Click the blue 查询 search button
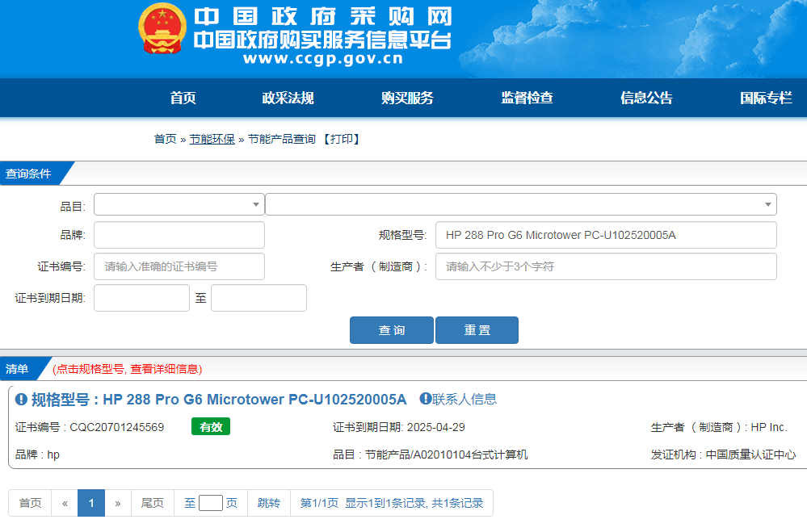Screen dimensions: 807x532 (392, 330)
